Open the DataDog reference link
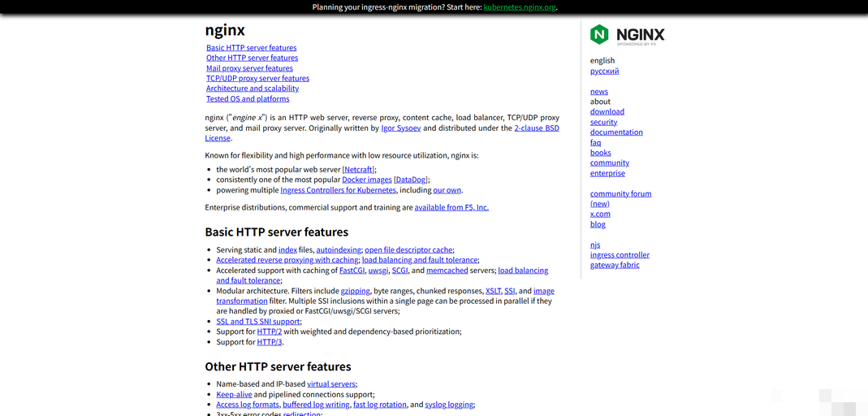Screen dimensions: 868x416 pos(410,180)
